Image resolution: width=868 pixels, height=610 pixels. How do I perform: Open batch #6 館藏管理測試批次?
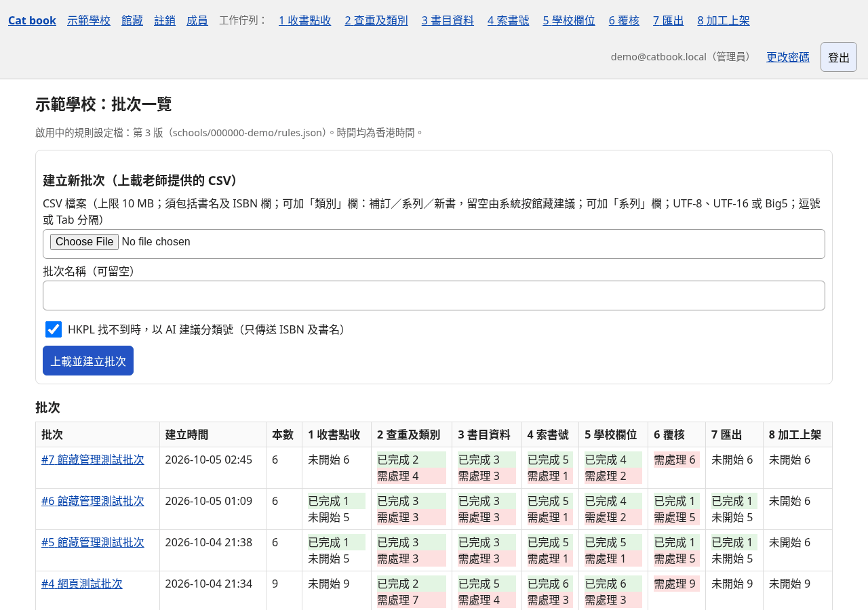point(93,501)
